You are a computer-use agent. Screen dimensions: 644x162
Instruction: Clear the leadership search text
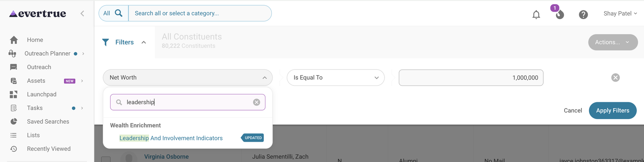(x=256, y=102)
